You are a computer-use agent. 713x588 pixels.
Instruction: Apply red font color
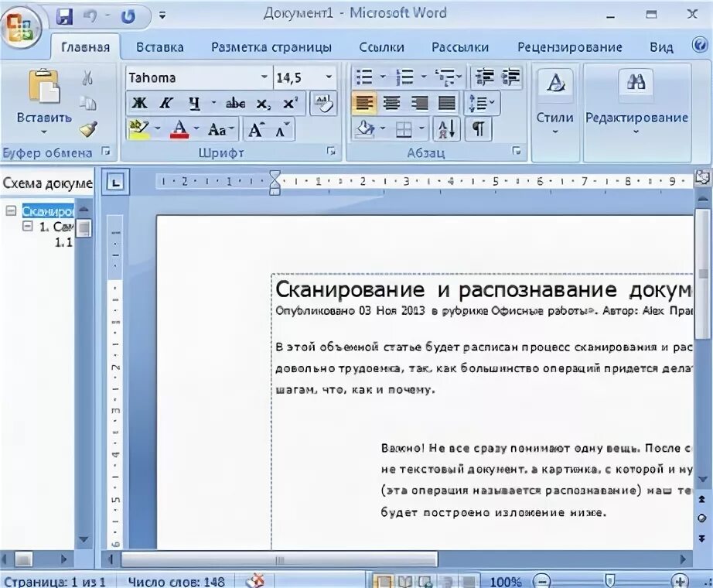coord(179,129)
